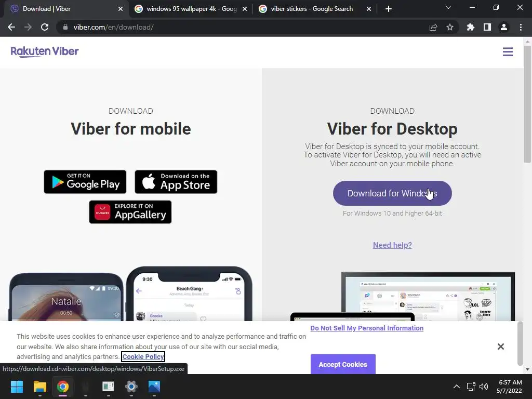Explore Viber on Huawei AppGallery
This screenshot has height=399, width=532.
pos(130,212)
